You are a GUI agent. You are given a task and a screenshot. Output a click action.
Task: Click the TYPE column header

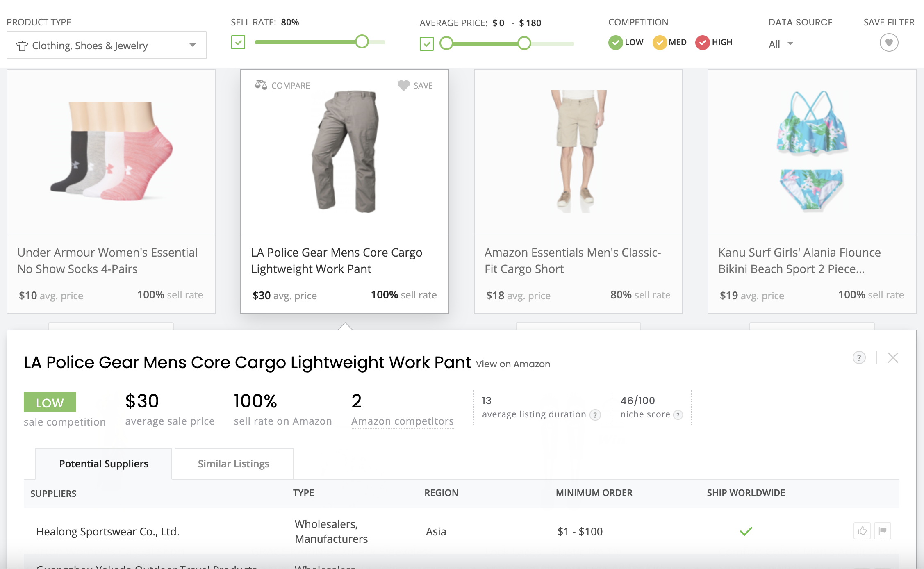coord(304,493)
